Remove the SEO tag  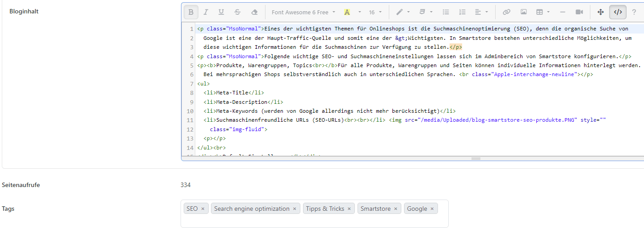click(203, 209)
